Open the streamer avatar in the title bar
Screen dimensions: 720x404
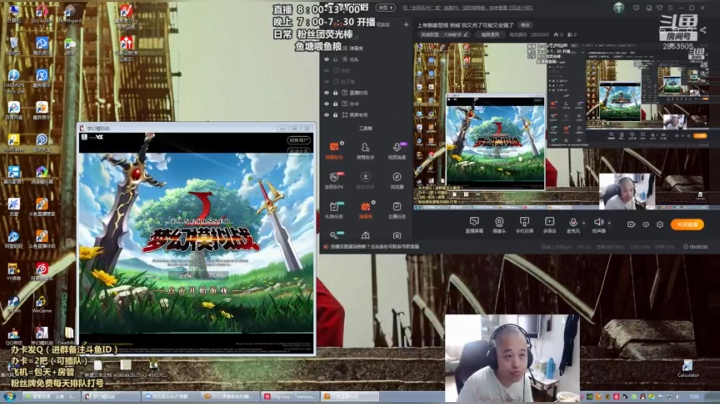(x=619, y=7)
